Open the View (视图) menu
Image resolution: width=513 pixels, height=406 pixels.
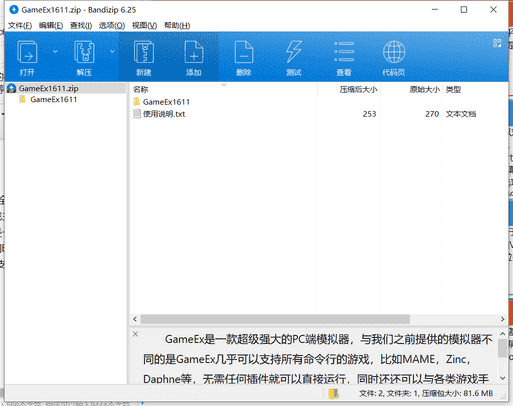tap(144, 26)
